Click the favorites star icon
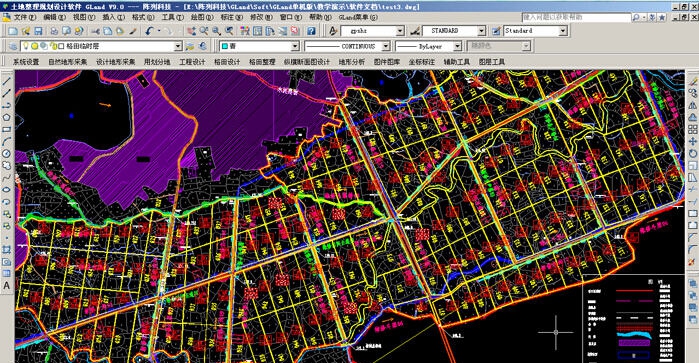This screenshot has width=699, height=363. coord(662,17)
